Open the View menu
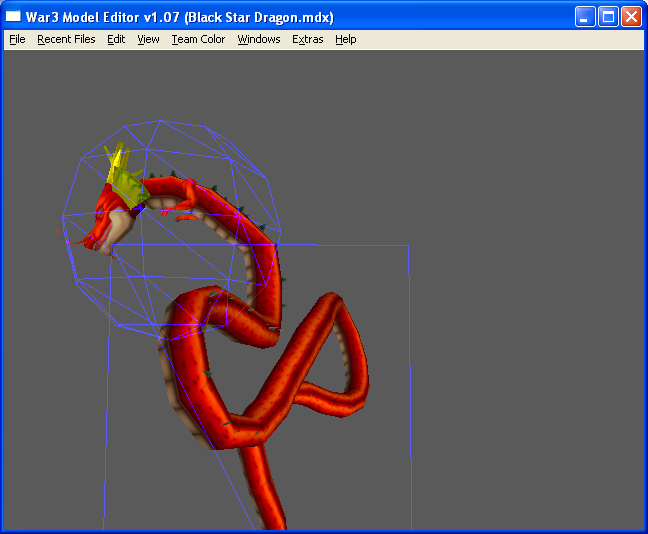Viewport: 648px width, 534px height. (x=148, y=39)
